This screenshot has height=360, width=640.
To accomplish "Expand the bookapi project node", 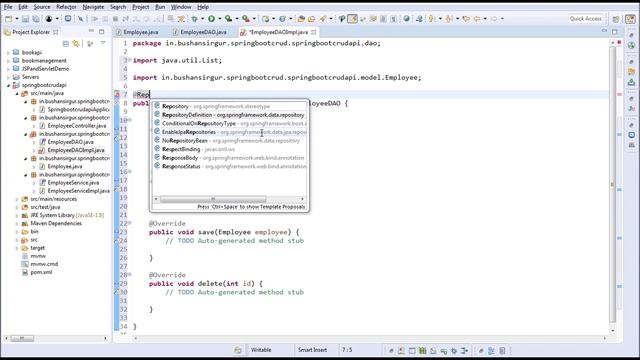I will pos(8,53).
